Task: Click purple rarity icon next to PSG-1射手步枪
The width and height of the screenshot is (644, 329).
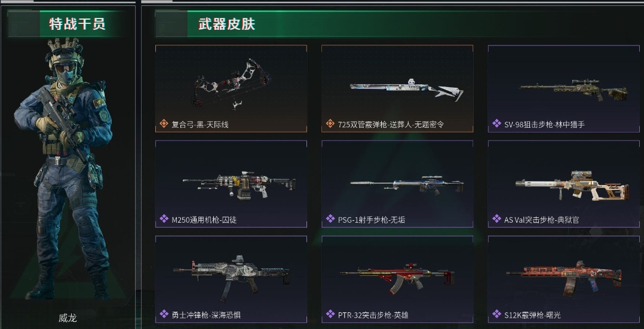Action: [x=330, y=219]
